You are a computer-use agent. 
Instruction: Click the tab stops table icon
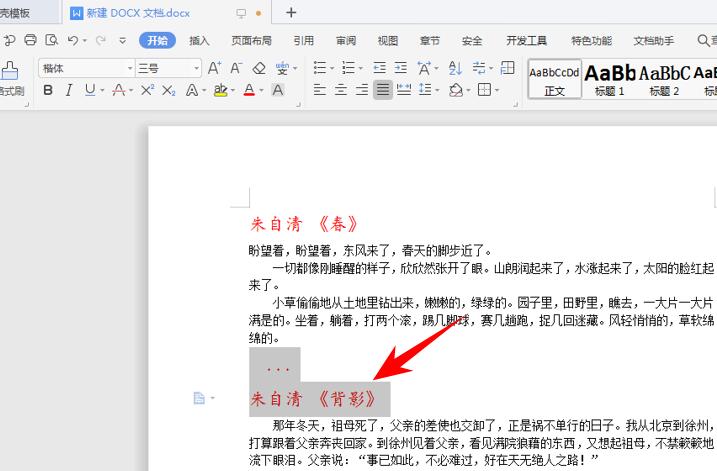pyautogui.click(x=508, y=68)
